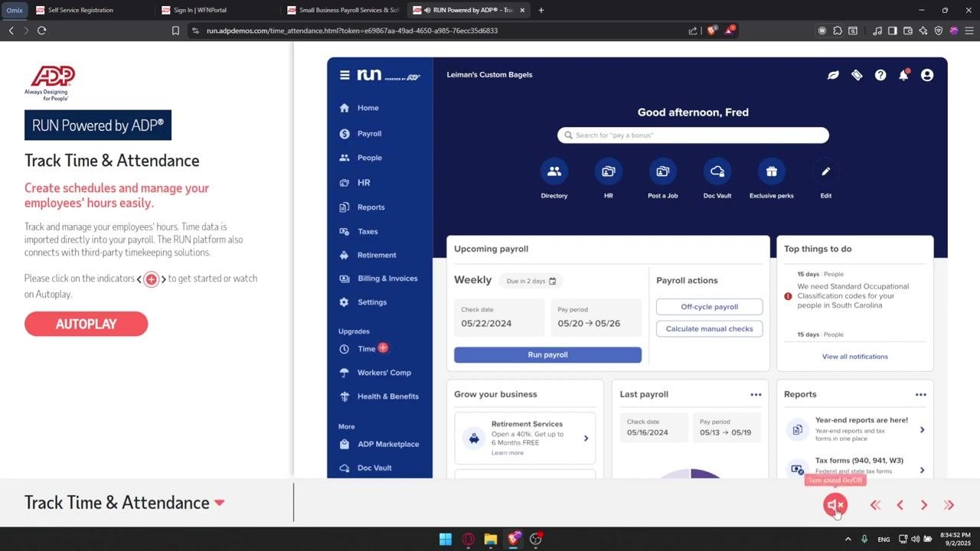Click the tag icon in header
The width and height of the screenshot is (980, 551).
(857, 75)
